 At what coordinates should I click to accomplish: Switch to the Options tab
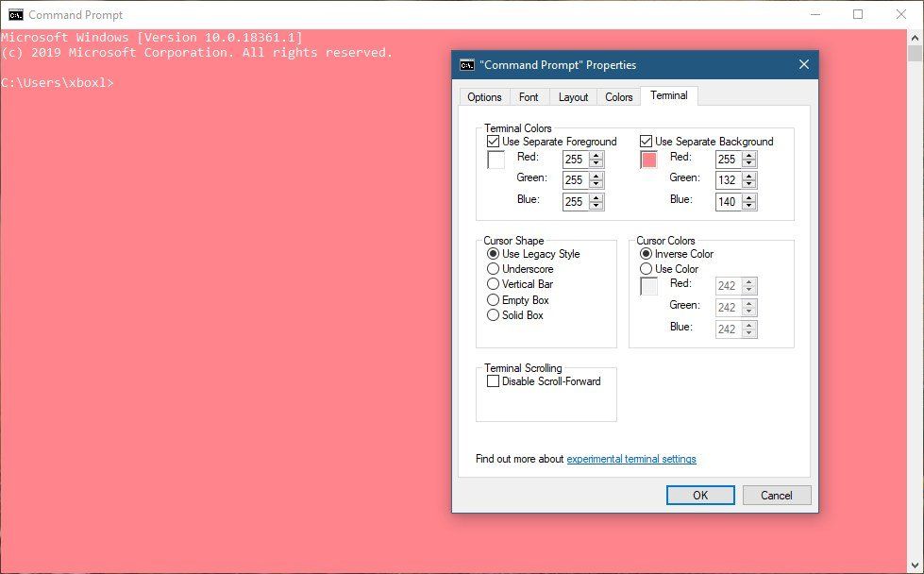[484, 96]
